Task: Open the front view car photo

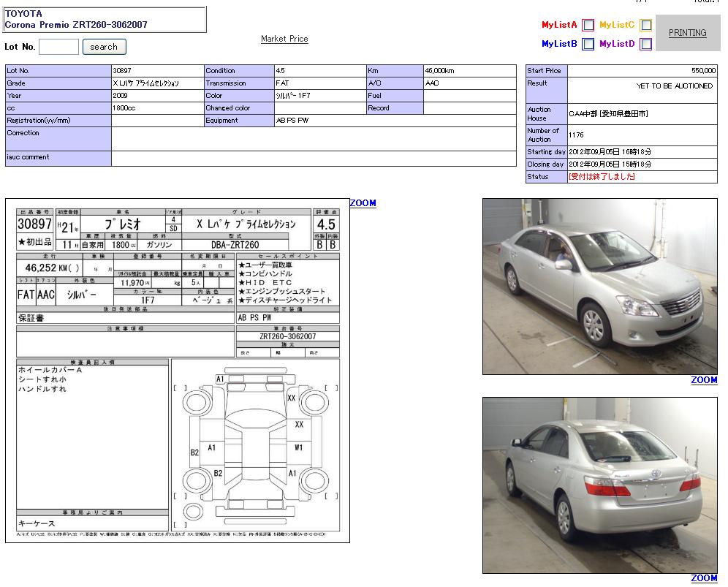Action: point(599,287)
